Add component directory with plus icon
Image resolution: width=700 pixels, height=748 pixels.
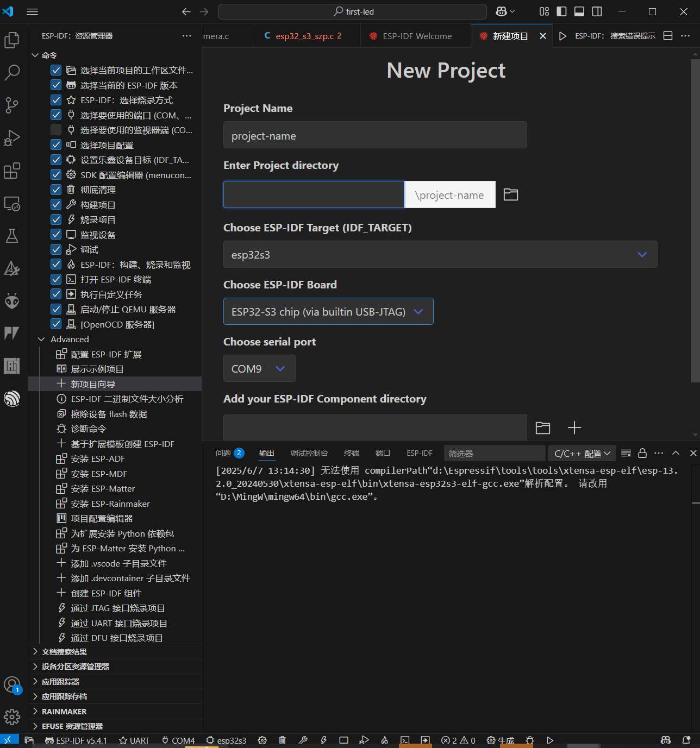pos(574,428)
